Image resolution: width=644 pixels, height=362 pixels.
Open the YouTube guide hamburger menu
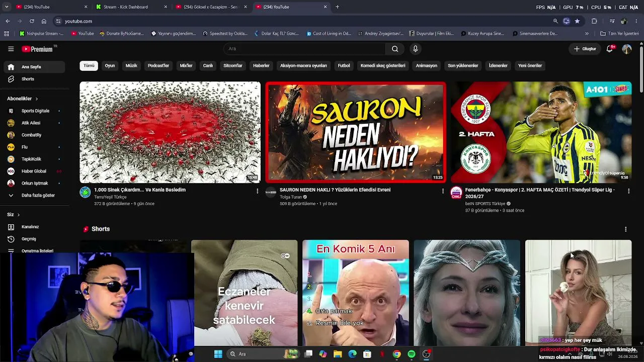click(x=11, y=49)
